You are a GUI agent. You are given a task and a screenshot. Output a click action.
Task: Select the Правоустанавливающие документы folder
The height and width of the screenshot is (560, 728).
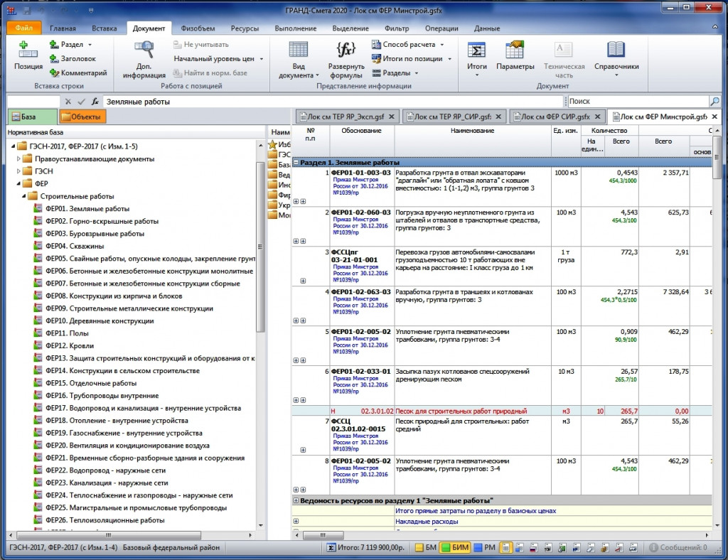(x=95, y=158)
